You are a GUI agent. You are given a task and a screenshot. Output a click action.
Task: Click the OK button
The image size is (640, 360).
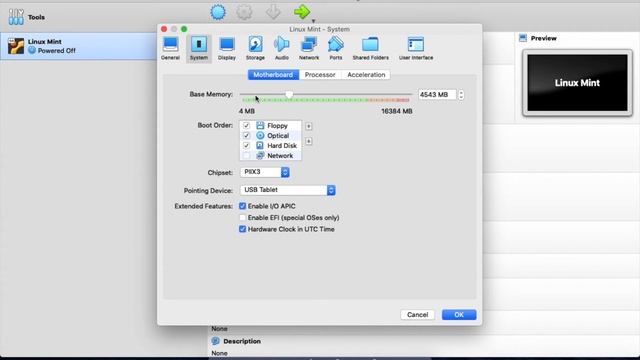459,315
